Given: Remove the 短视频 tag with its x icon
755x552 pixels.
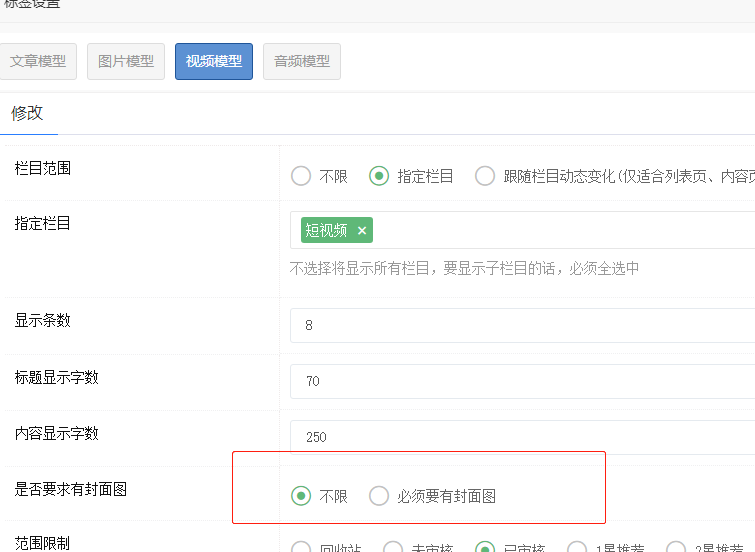Looking at the screenshot, I should [362, 231].
